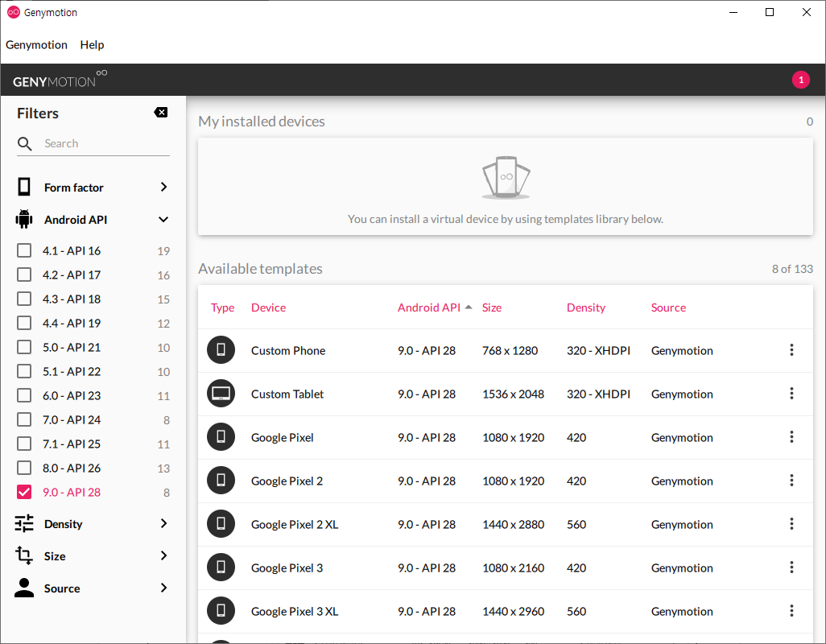
Task: Click the Google Pixel 3 XL type icon
Action: pyautogui.click(x=221, y=611)
